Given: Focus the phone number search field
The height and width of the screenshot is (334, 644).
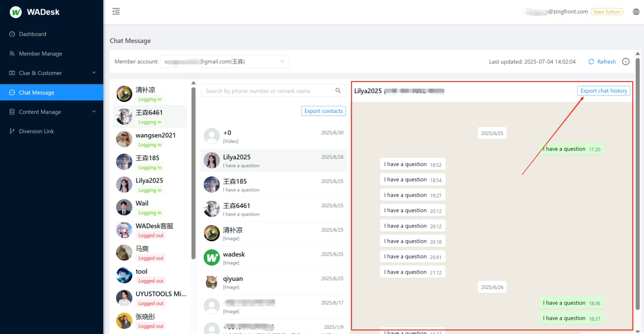Looking at the screenshot, I should tap(268, 91).
